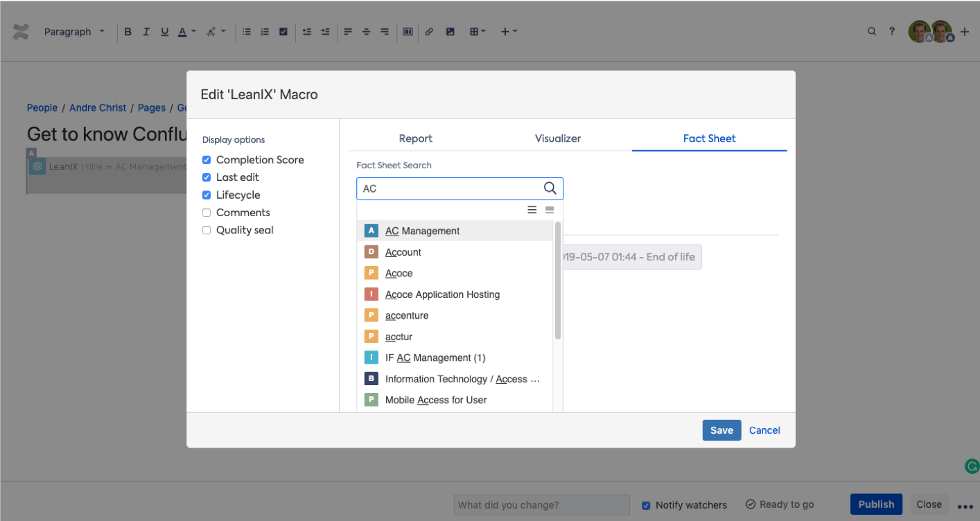Click the page layout icon
The height and width of the screenshot is (521, 980).
pos(408,32)
